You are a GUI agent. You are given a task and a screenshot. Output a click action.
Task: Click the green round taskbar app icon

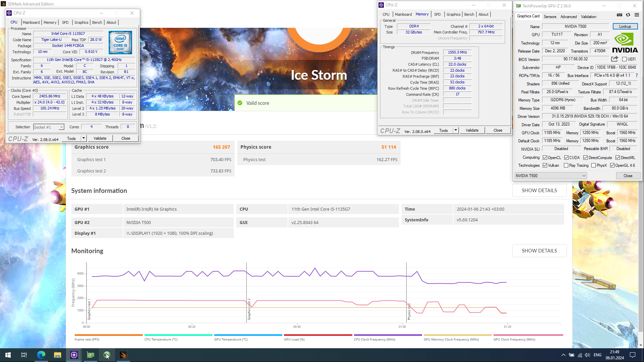tap(107, 355)
